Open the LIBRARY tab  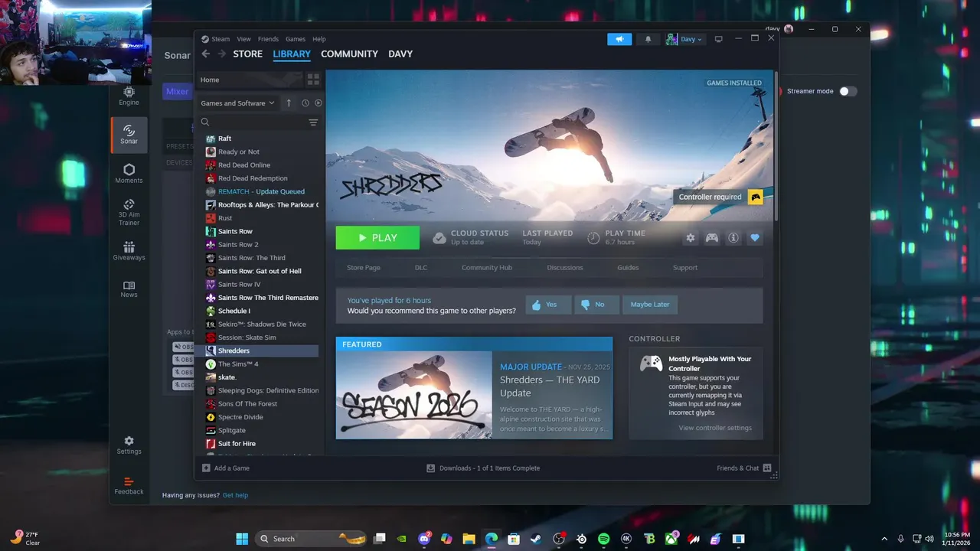[x=292, y=54]
